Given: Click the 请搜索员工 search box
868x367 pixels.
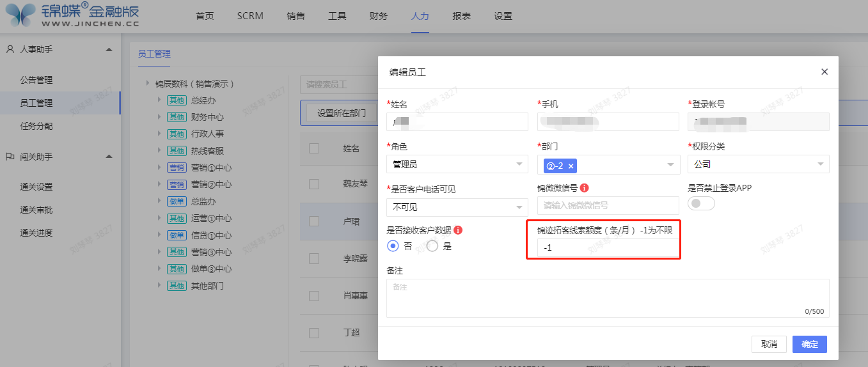Looking at the screenshot, I should pos(339,84).
